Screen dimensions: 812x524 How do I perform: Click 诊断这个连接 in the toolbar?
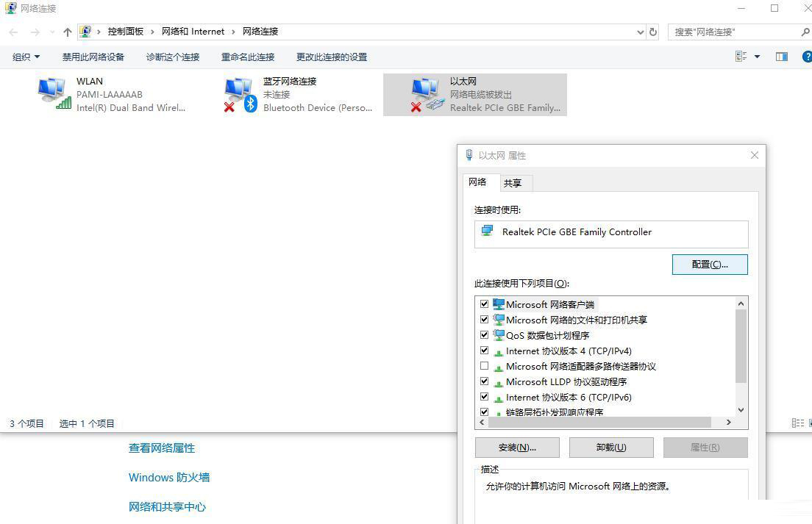point(172,57)
